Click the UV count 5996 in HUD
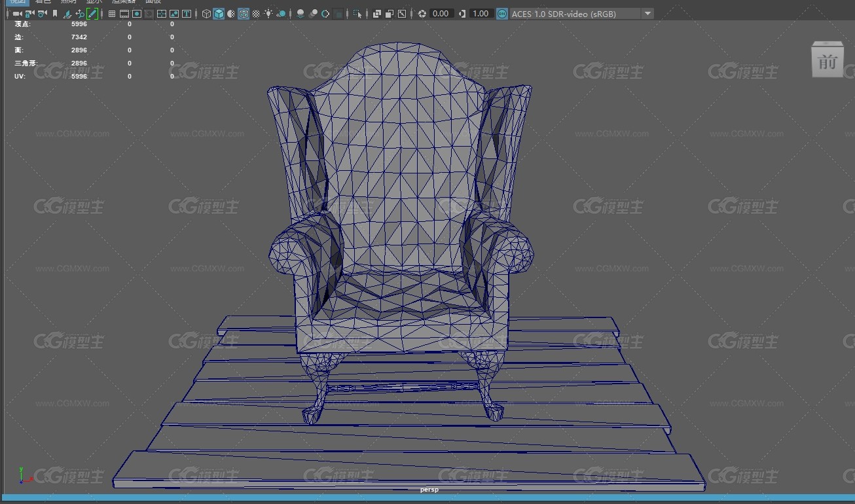855x504 pixels. click(x=79, y=77)
